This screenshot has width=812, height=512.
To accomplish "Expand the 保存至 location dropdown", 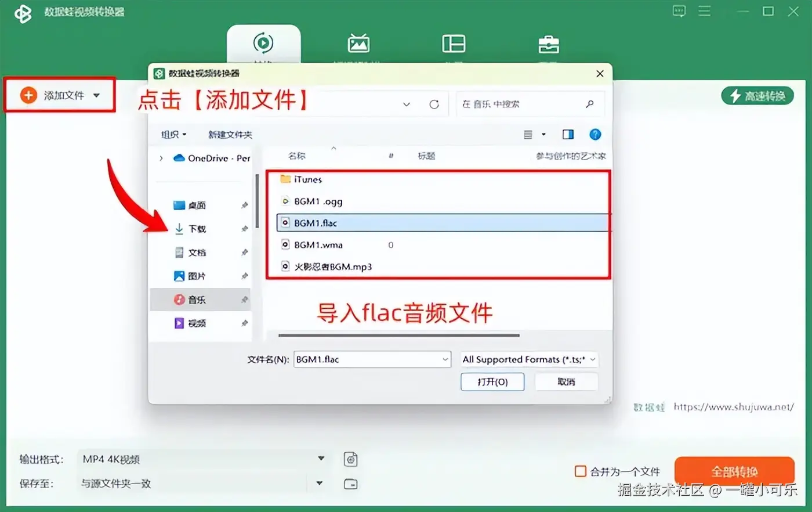I will point(319,484).
